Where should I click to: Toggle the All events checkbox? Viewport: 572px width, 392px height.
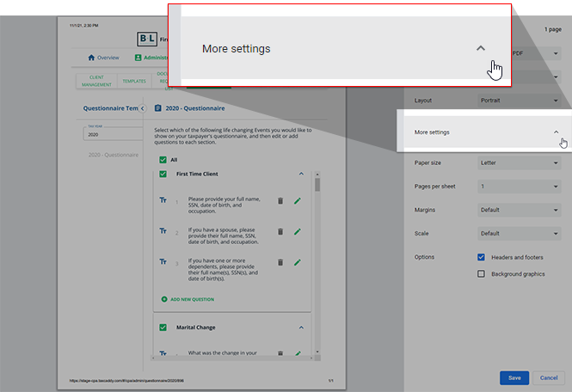click(163, 160)
